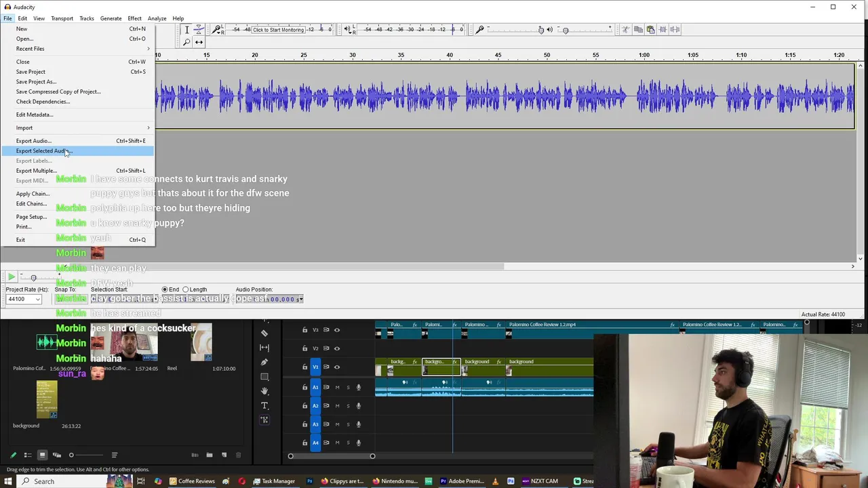
Task: Select the Premiere Pen tool
Action: 264,362
